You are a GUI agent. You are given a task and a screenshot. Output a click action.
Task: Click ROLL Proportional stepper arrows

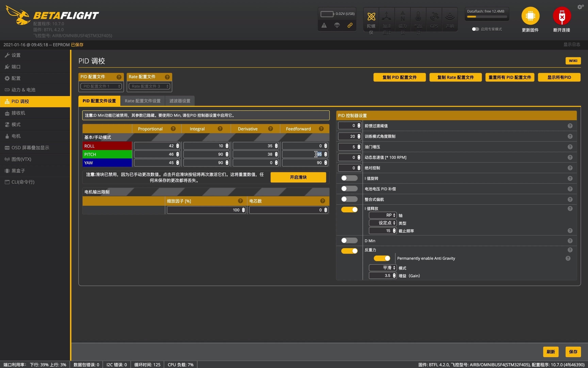pyautogui.click(x=178, y=146)
